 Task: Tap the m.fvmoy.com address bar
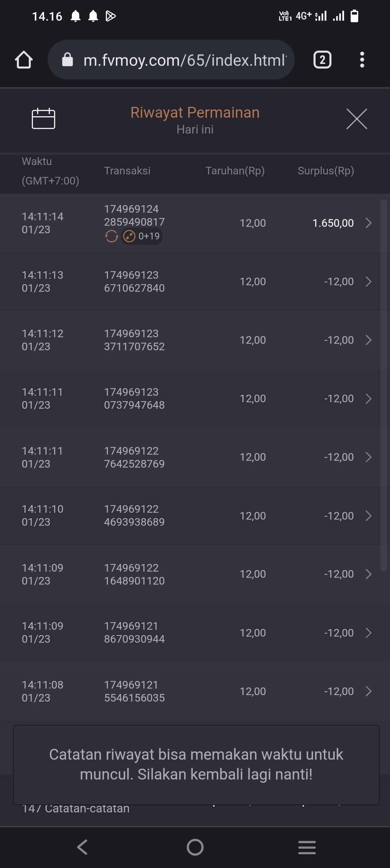click(184, 60)
